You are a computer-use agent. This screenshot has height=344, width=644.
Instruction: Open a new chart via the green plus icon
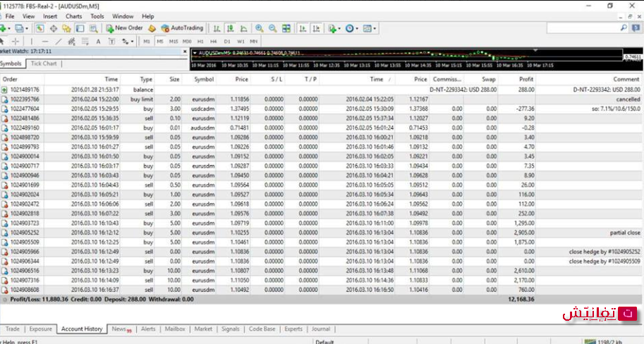pyautogui.click(x=4, y=28)
